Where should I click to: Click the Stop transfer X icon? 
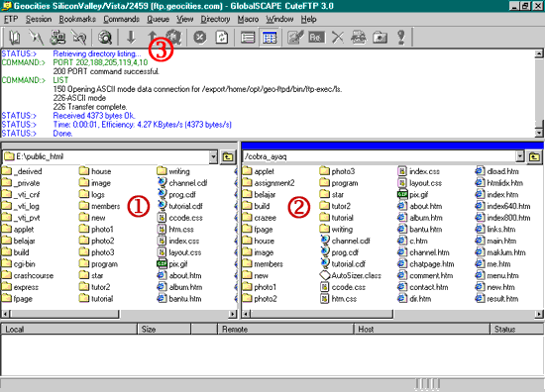click(x=200, y=38)
